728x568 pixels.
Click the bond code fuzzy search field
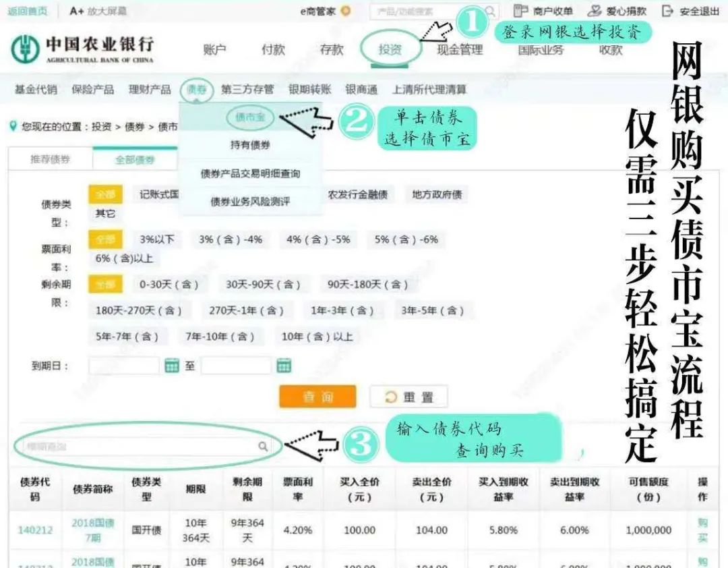[x=148, y=446]
